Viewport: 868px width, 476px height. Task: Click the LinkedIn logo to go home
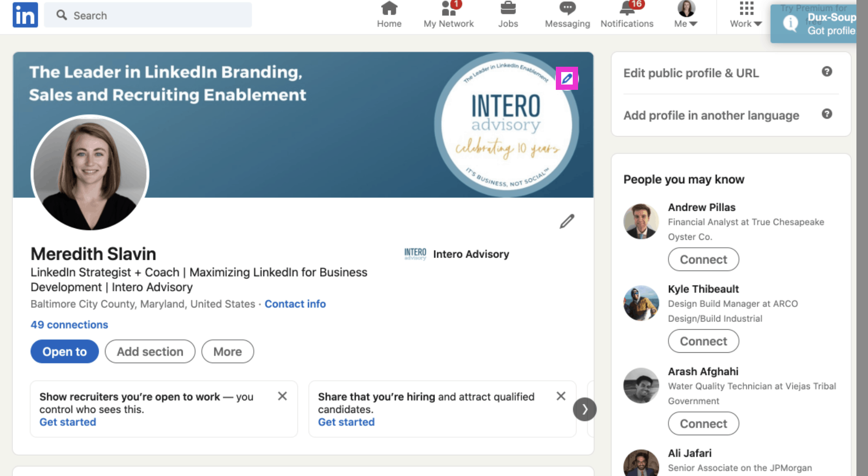[25, 15]
